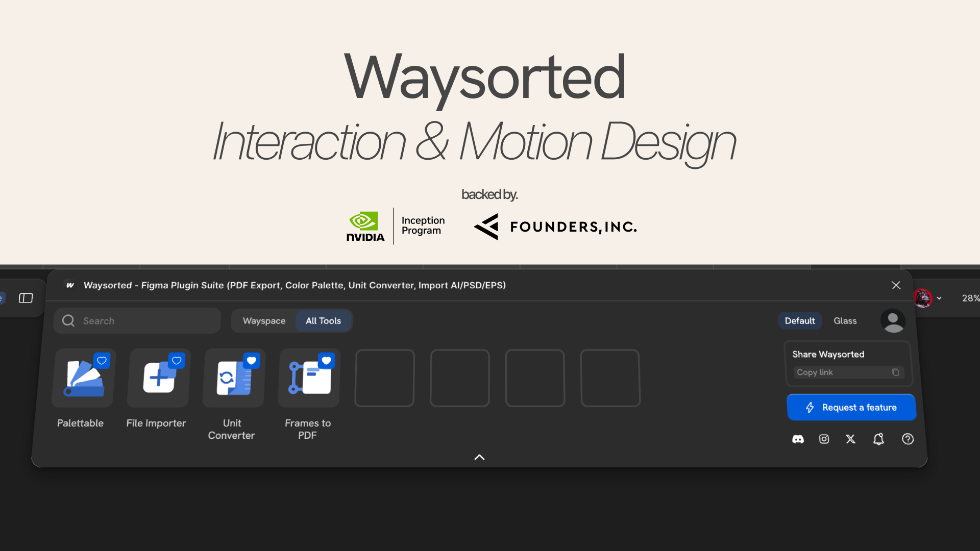Screen dimensions: 980x551
Task: Click the Share Waysorted heading
Action: pyautogui.click(x=828, y=354)
